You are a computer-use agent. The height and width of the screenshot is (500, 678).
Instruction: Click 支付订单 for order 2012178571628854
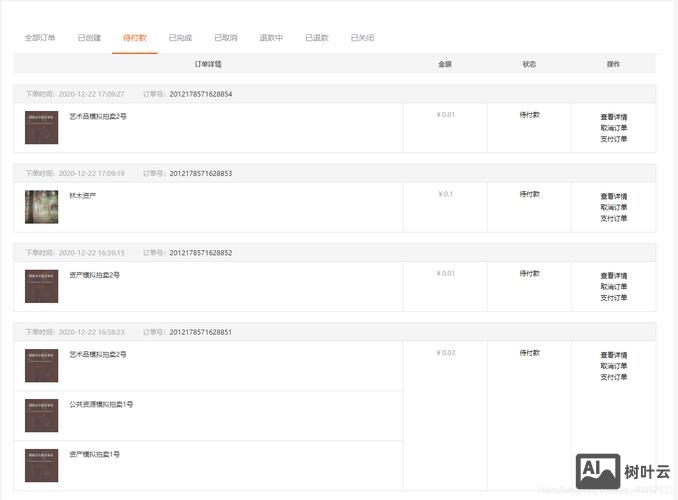tap(614, 139)
